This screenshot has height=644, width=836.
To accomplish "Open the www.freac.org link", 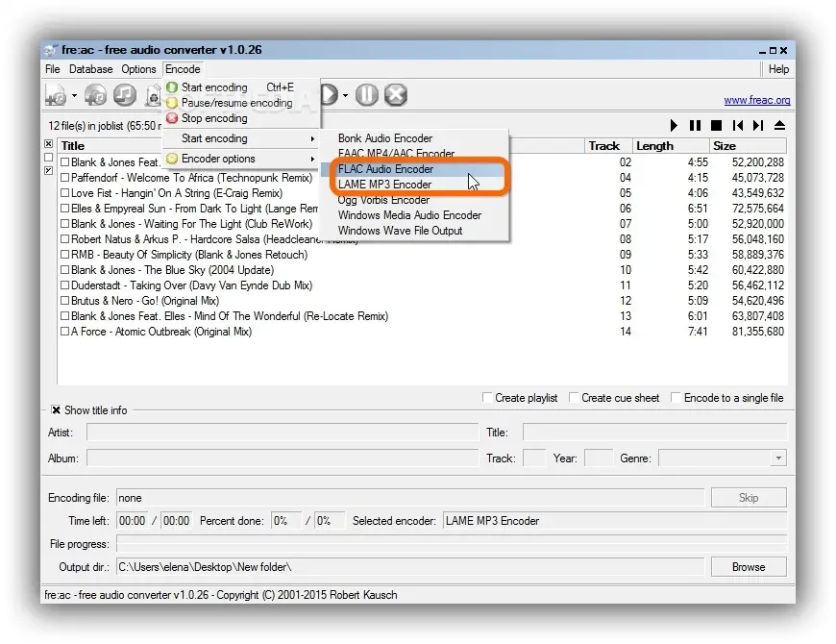I will [x=756, y=100].
